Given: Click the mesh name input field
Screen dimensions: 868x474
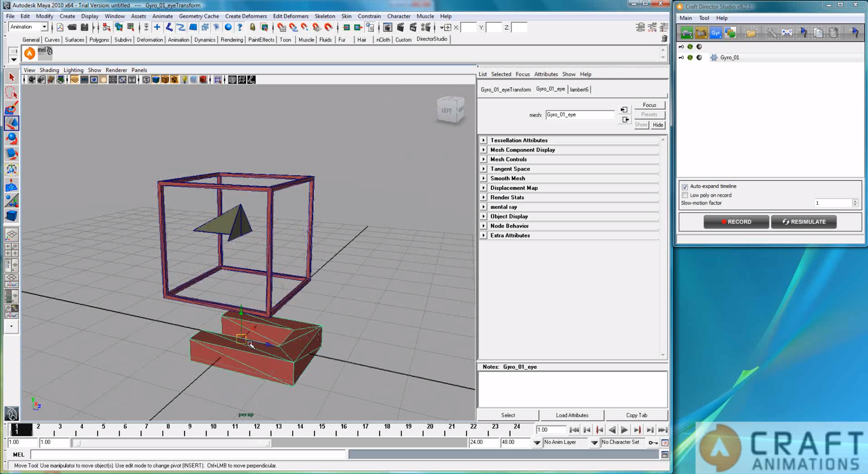Looking at the screenshot, I should click(x=580, y=115).
